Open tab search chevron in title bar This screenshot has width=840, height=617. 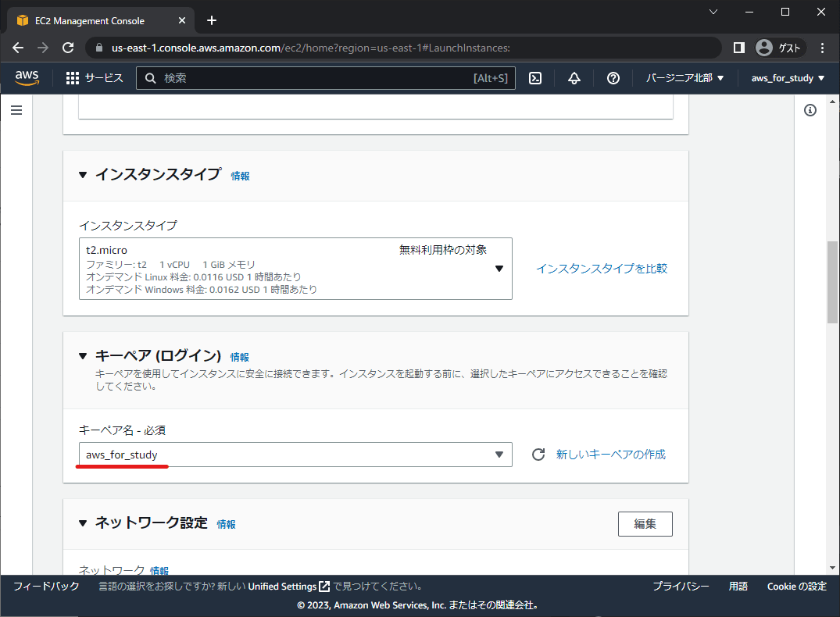pos(713,12)
